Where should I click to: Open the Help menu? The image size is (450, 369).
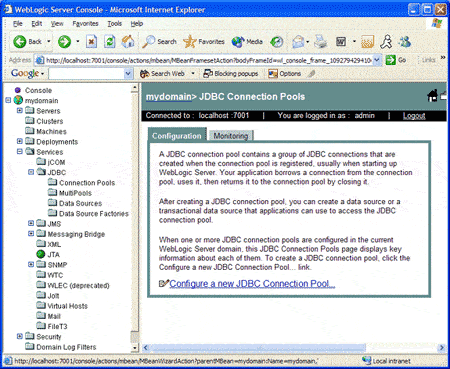pos(137,24)
